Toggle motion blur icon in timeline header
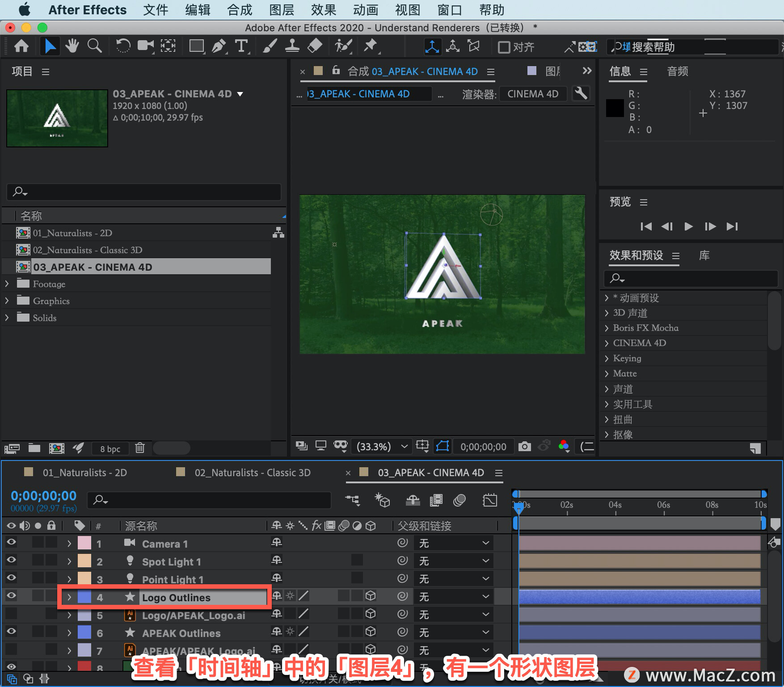 tap(459, 500)
